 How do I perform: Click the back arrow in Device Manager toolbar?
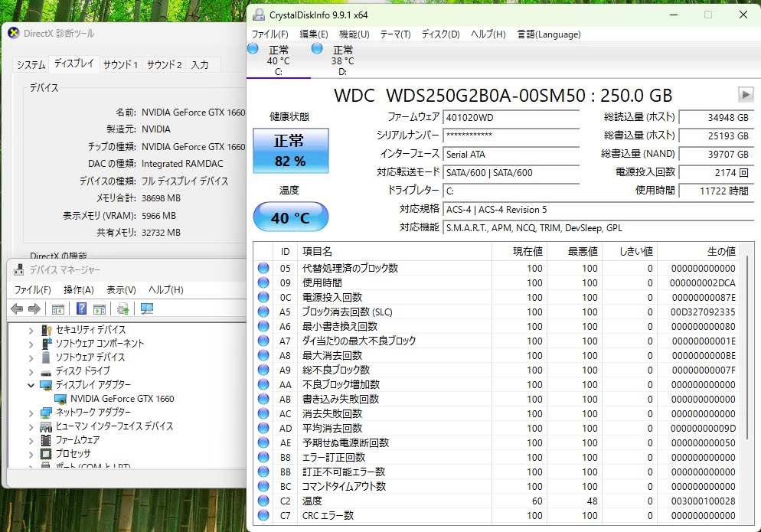click(17, 308)
